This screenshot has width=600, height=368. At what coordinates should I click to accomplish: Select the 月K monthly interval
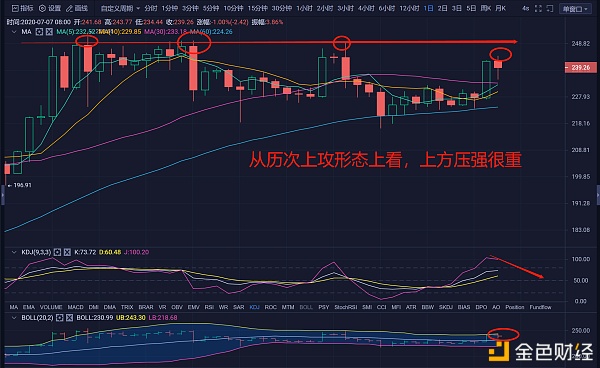(x=501, y=8)
